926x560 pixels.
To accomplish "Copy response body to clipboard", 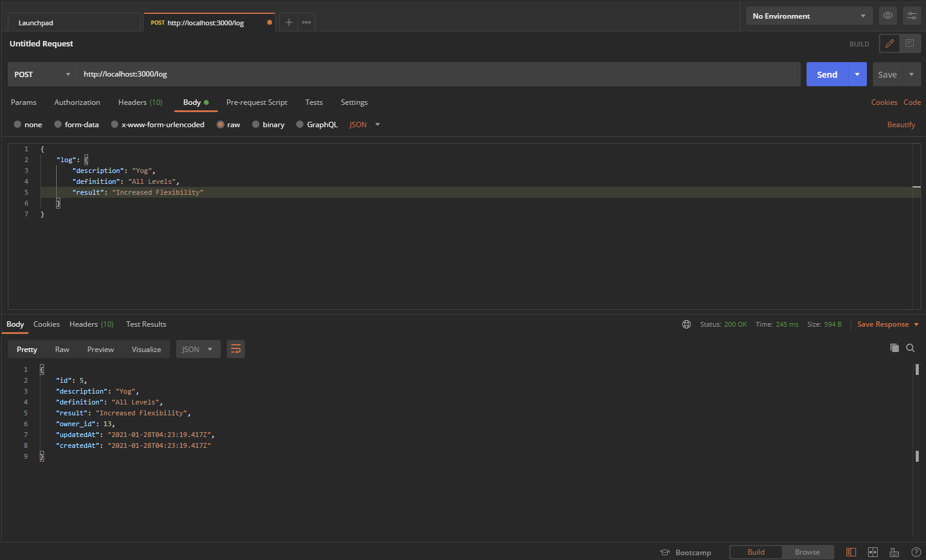I will pyautogui.click(x=895, y=348).
